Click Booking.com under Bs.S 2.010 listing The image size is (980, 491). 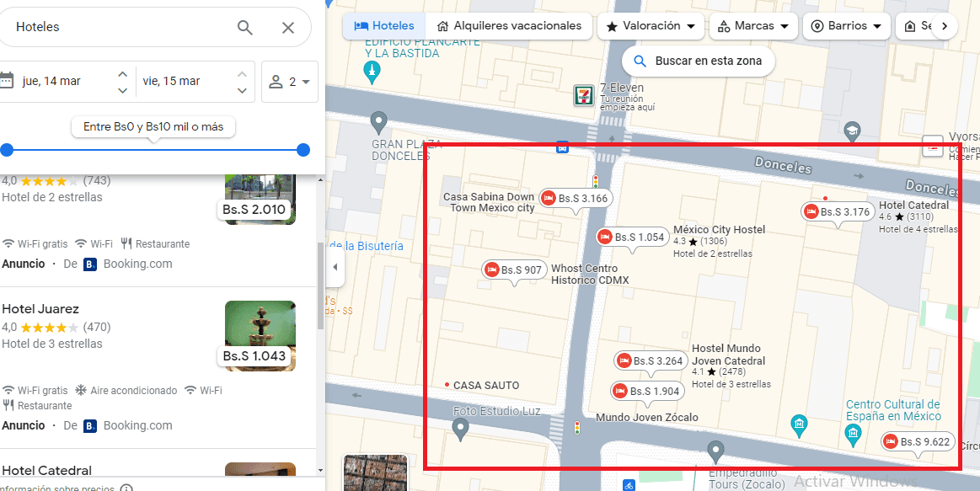point(137,264)
